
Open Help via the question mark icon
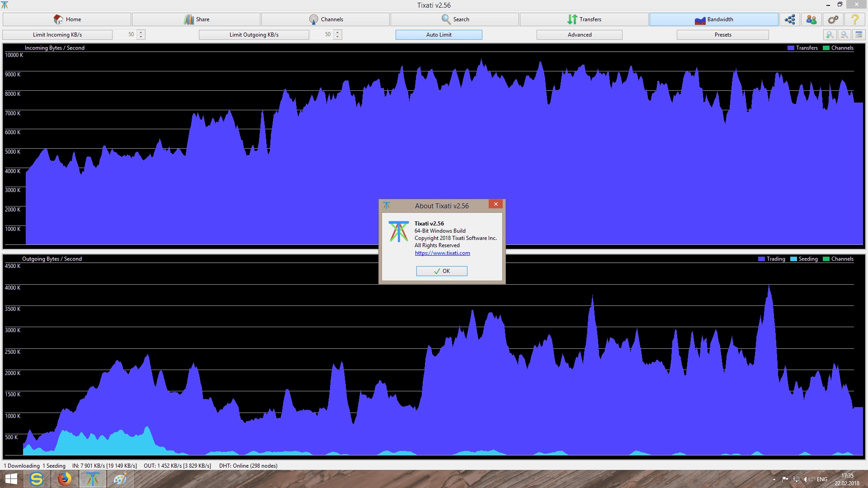pyautogui.click(x=854, y=19)
